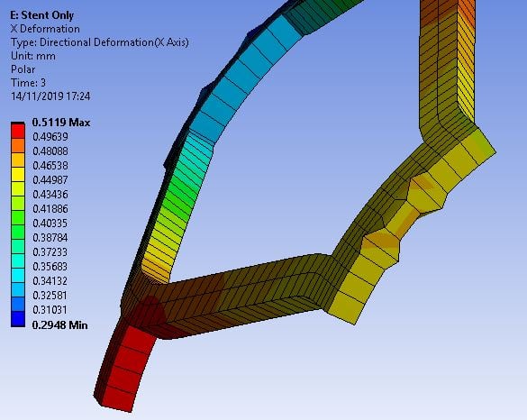Click the 'Time: 3' label
Screen dimensions: 527x420
point(28,83)
